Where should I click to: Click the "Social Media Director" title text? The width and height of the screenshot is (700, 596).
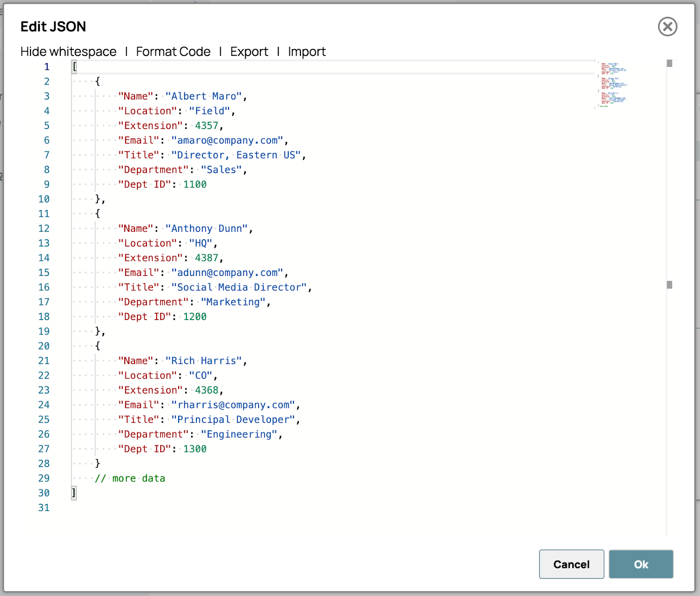pyautogui.click(x=238, y=287)
